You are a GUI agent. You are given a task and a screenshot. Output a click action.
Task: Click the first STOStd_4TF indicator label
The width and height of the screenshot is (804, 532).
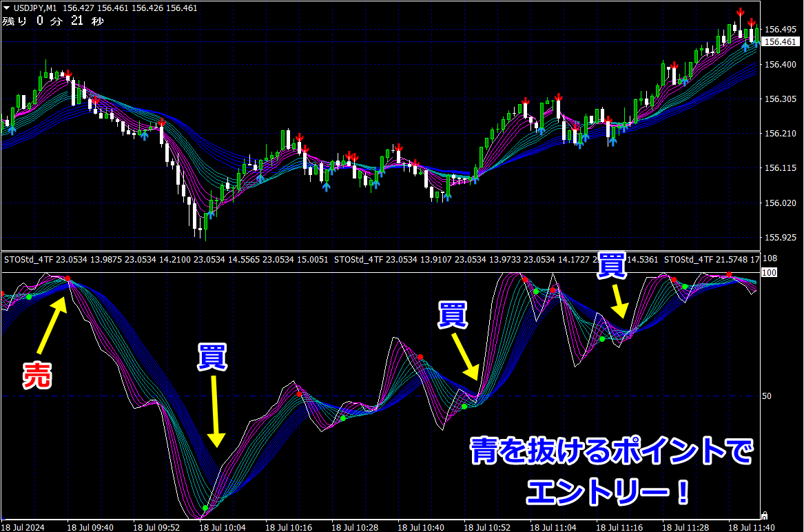(29, 260)
